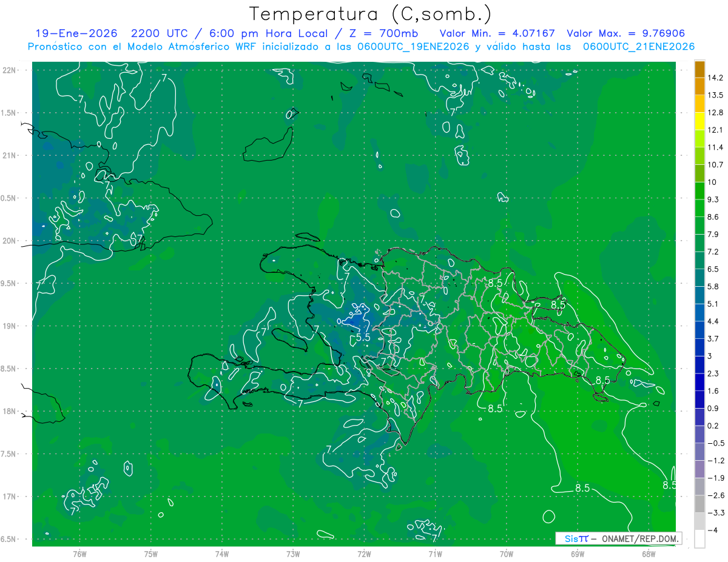Image resolution: width=728 pixels, height=562 pixels.
Task: Click yellow swatch between 12.1 and 12.8
Action: tap(699, 121)
